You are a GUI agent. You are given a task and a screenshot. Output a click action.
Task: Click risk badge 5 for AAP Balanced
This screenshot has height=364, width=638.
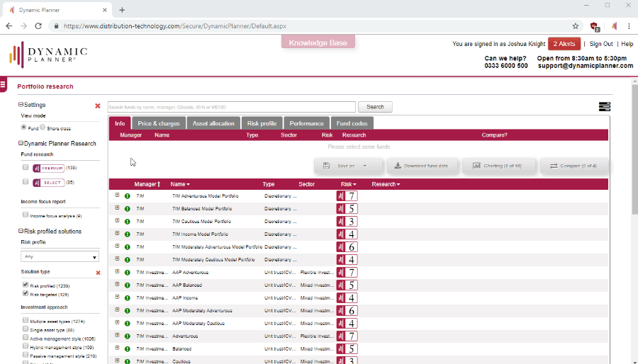(347, 285)
